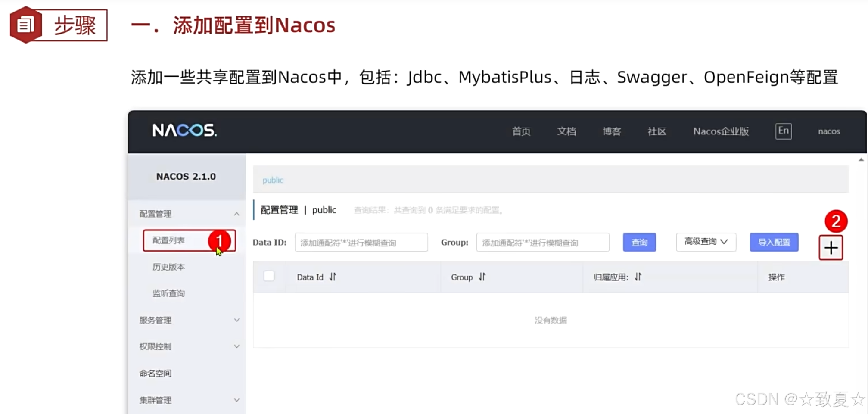This screenshot has height=414, width=868.
Task: Click the NACOS logo in header
Action: tap(184, 130)
